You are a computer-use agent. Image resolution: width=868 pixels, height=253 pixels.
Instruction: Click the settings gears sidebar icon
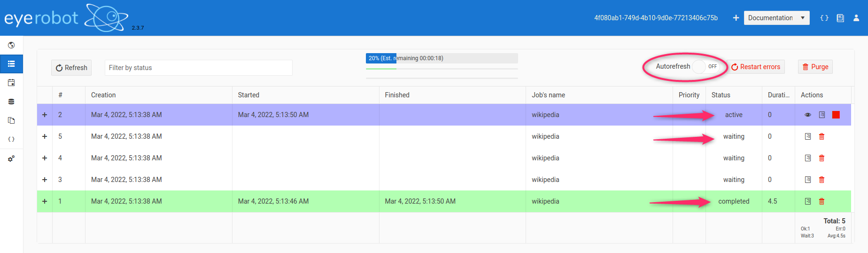pyautogui.click(x=11, y=158)
